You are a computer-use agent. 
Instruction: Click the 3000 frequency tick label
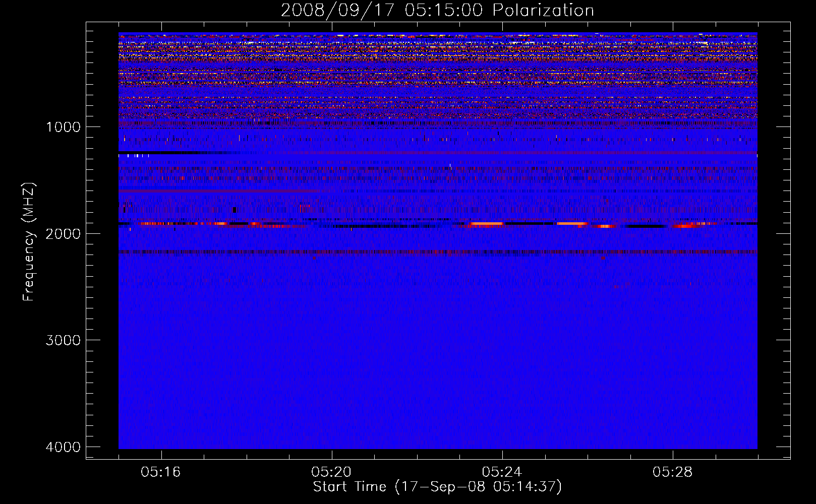(x=63, y=340)
